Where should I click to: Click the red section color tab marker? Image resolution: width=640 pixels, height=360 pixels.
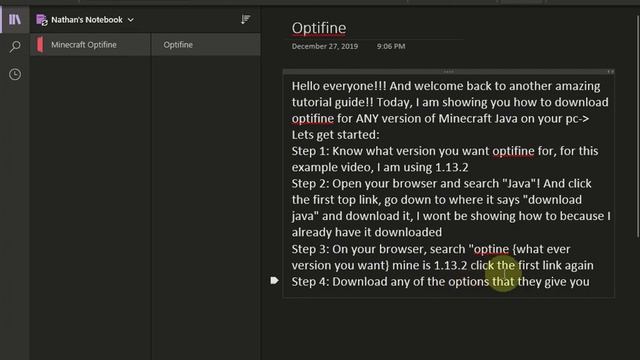40,44
